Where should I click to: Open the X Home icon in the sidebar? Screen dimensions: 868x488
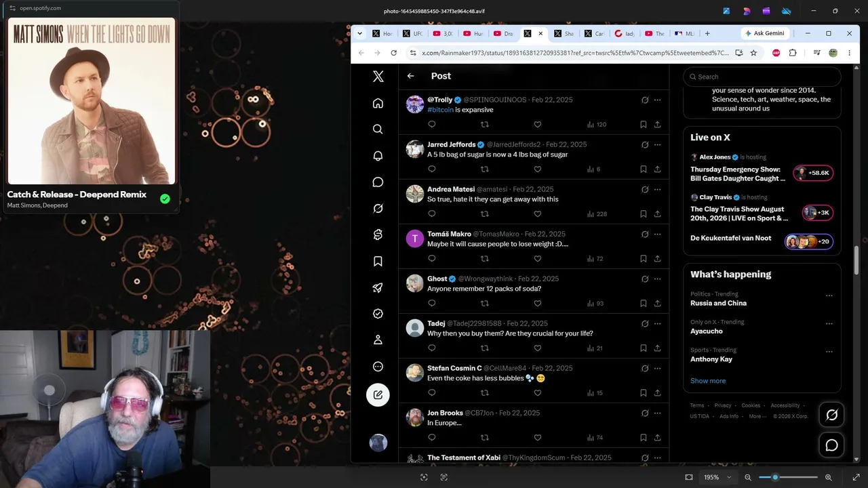click(378, 103)
